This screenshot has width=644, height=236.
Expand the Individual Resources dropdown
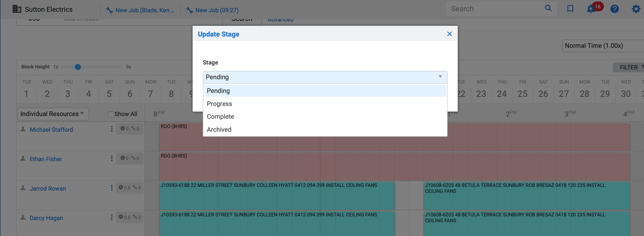click(x=53, y=114)
